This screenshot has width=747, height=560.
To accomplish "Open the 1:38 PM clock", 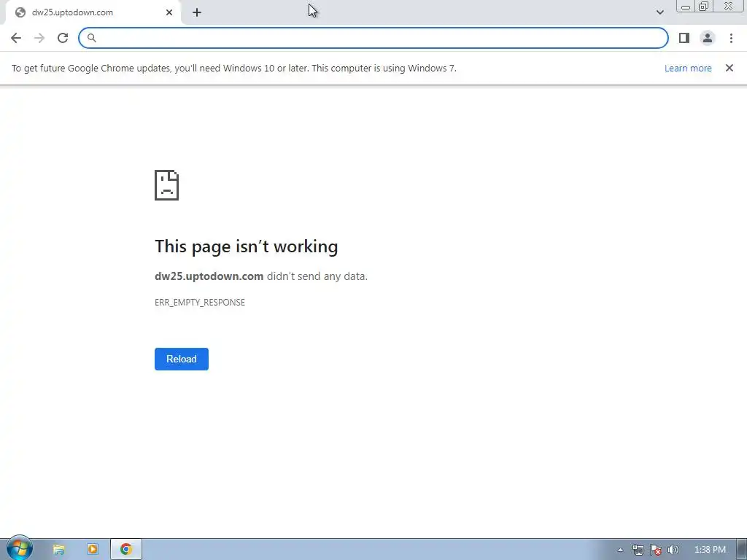I will coord(710,550).
